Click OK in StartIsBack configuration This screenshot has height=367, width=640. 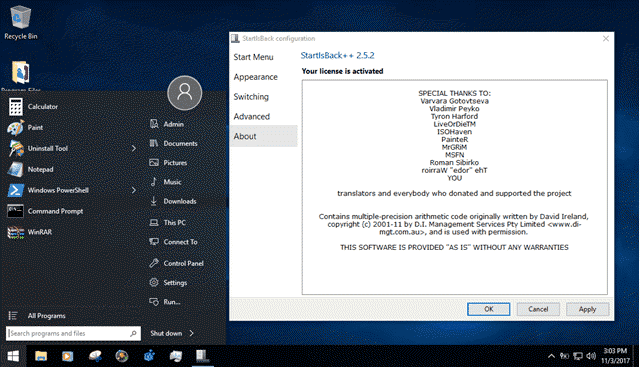(x=489, y=309)
